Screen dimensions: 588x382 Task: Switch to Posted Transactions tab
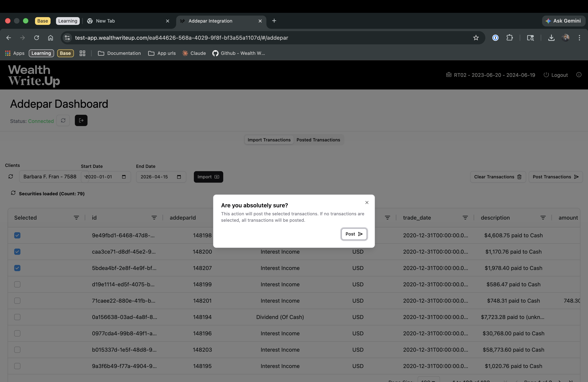pyautogui.click(x=318, y=140)
